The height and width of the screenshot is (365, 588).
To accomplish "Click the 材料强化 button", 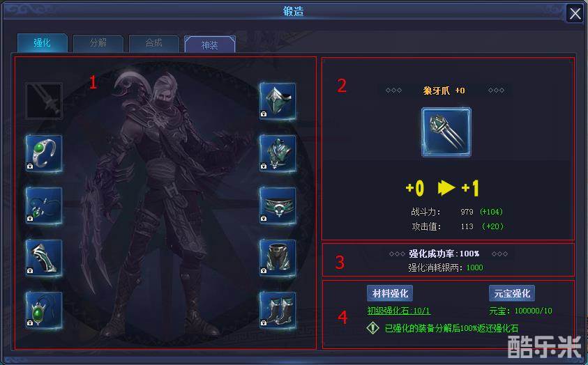I will point(390,293).
